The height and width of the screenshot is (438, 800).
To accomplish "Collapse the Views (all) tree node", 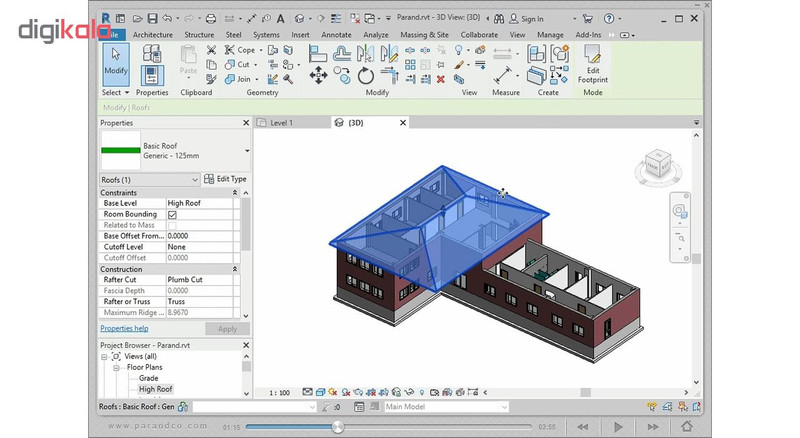I will click(x=104, y=356).
